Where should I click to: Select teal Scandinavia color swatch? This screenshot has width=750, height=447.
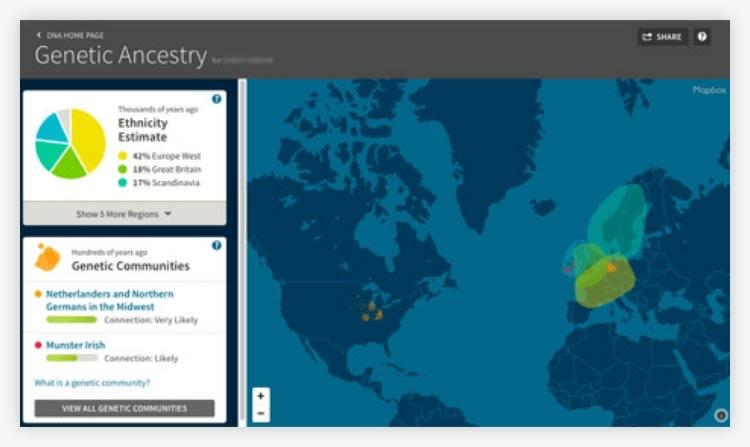(x=123, y=182)
